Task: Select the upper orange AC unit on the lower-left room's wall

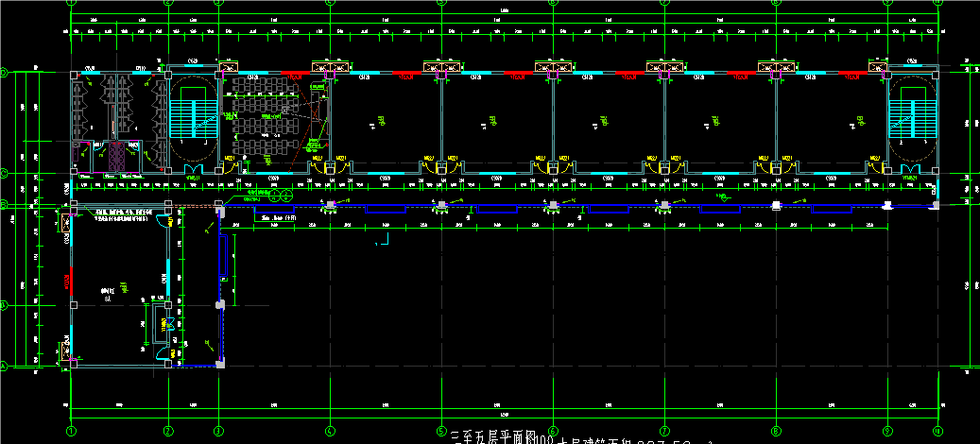Action: tap(65, 222)
